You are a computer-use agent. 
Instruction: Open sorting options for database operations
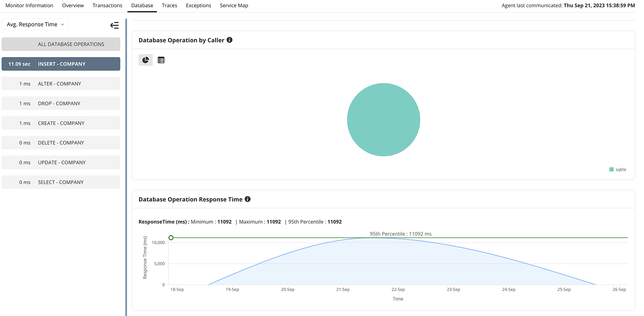click(x=35, y=24)
